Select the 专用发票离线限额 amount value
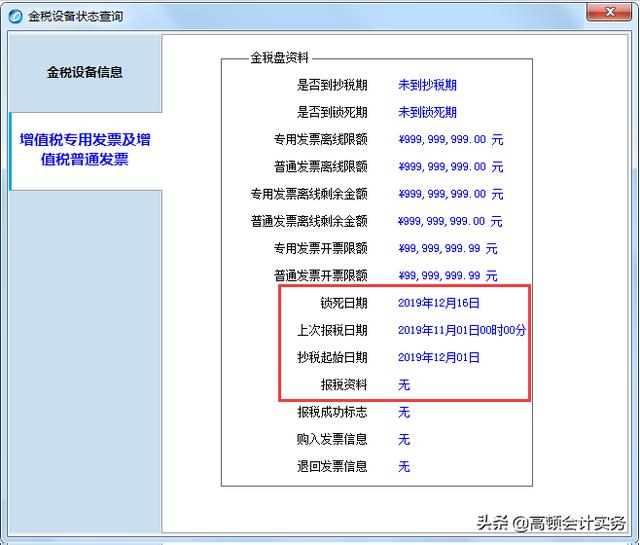This screenshot has height=545, width=640. [x=451, y=139]
